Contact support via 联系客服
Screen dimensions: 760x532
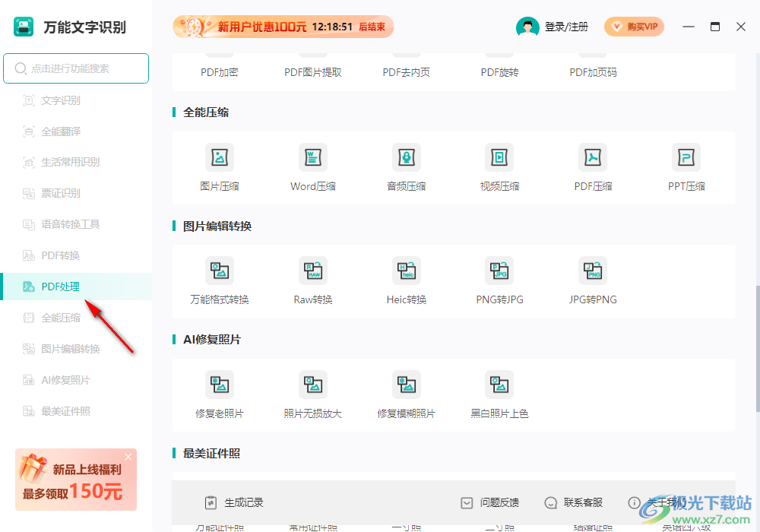(574, 502)
